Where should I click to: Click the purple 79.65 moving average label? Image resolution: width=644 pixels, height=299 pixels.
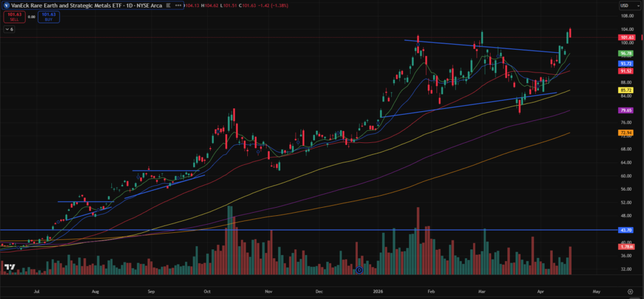point(626,111)
